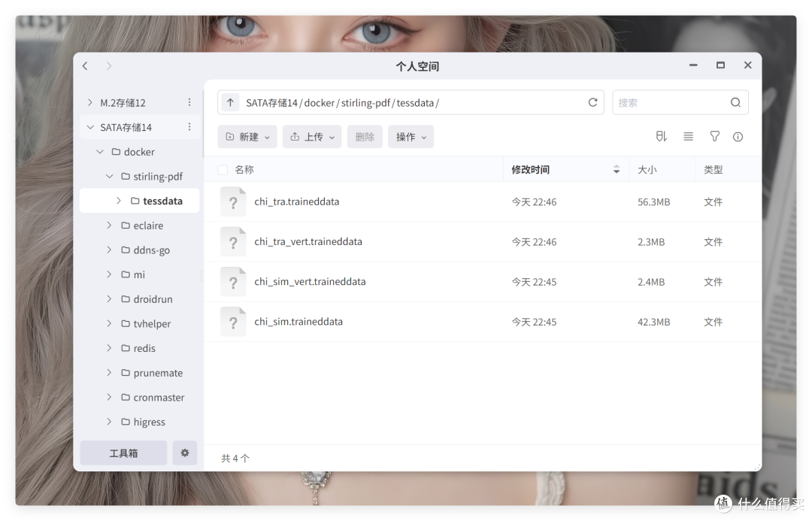
Task: Sort by the 名称 column header
Action: point(244,170)
